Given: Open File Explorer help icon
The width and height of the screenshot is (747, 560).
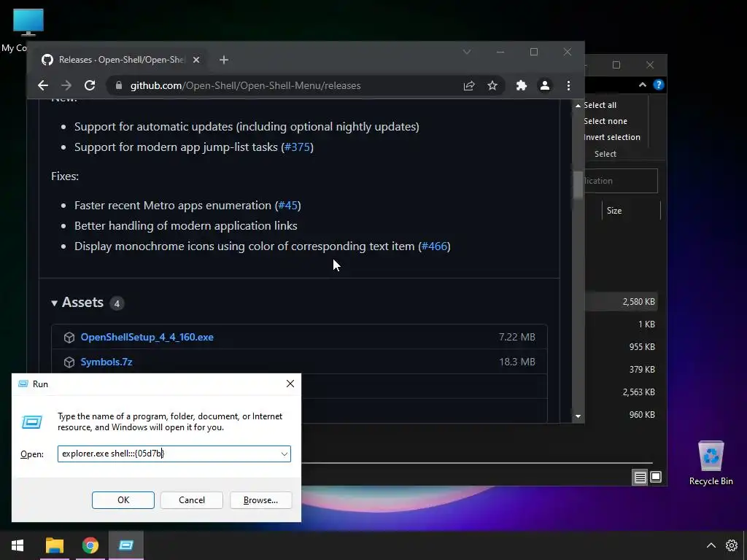Looking at the screenshot, I should (x=659, y=85).
